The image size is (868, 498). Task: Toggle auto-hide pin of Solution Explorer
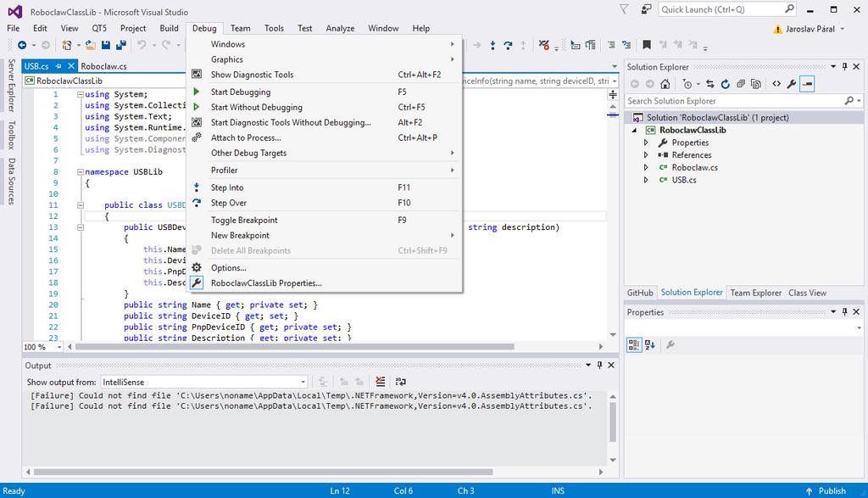[x=845, y=66]
